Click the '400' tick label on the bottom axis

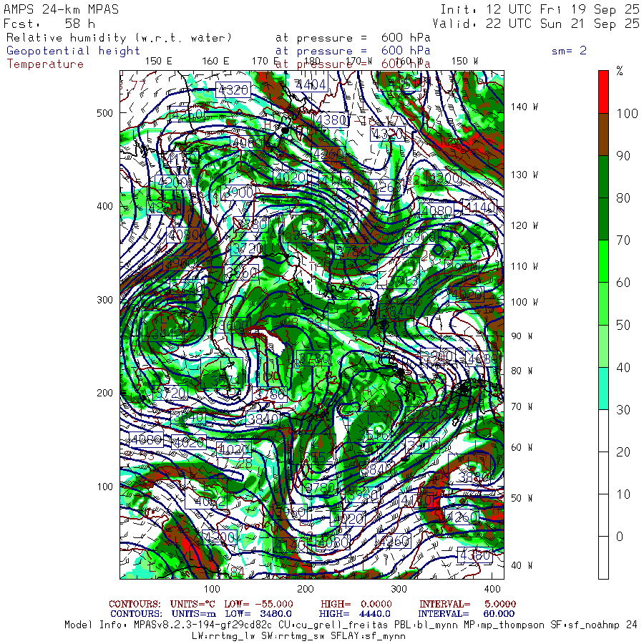pyautogui.click(x=492, y=589)
